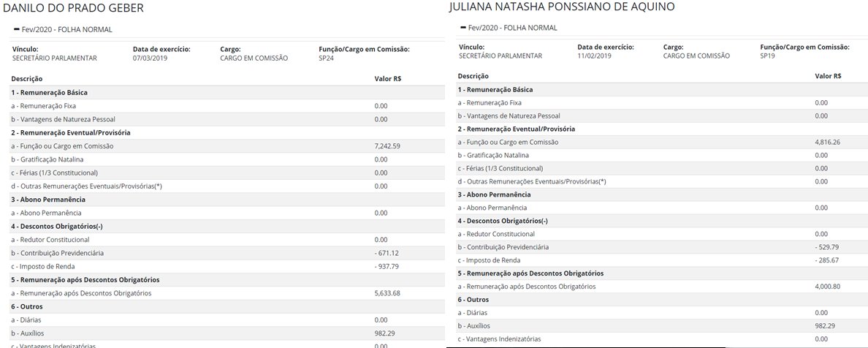Click Danilo's '3 - Abono Permanência' heading
The width and height of the screenshot is (868, 348).
click(47, 200)
